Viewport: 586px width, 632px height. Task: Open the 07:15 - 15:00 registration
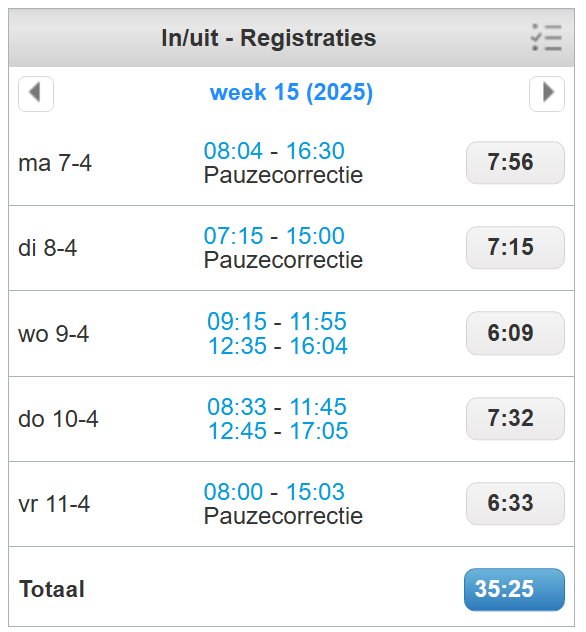tap(274, 236)
